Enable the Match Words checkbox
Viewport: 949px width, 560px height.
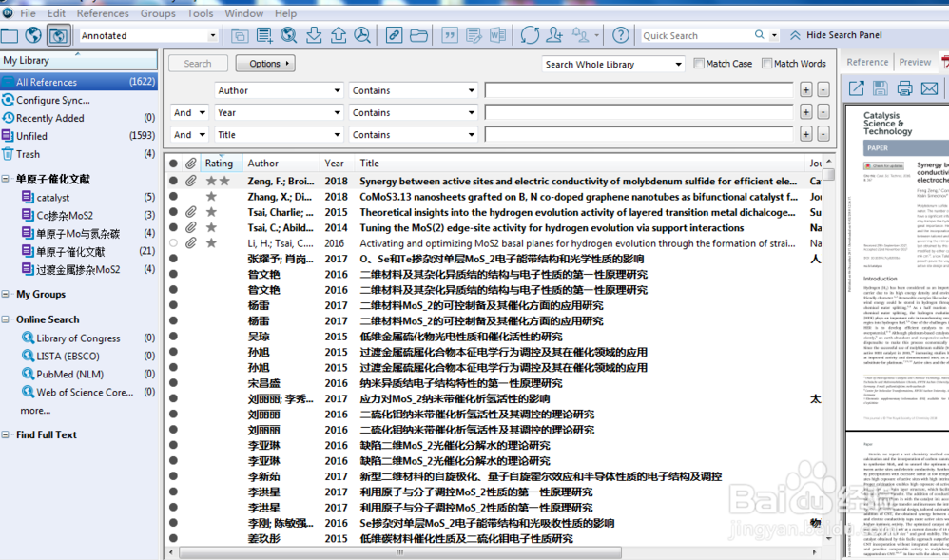[x=766, y=64]
